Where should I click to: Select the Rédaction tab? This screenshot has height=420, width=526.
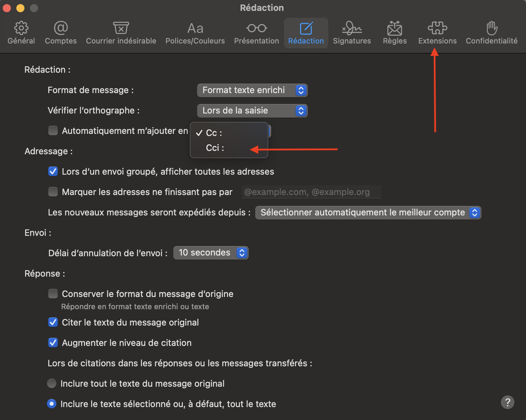pyautogui.click(x=306, y=33)
